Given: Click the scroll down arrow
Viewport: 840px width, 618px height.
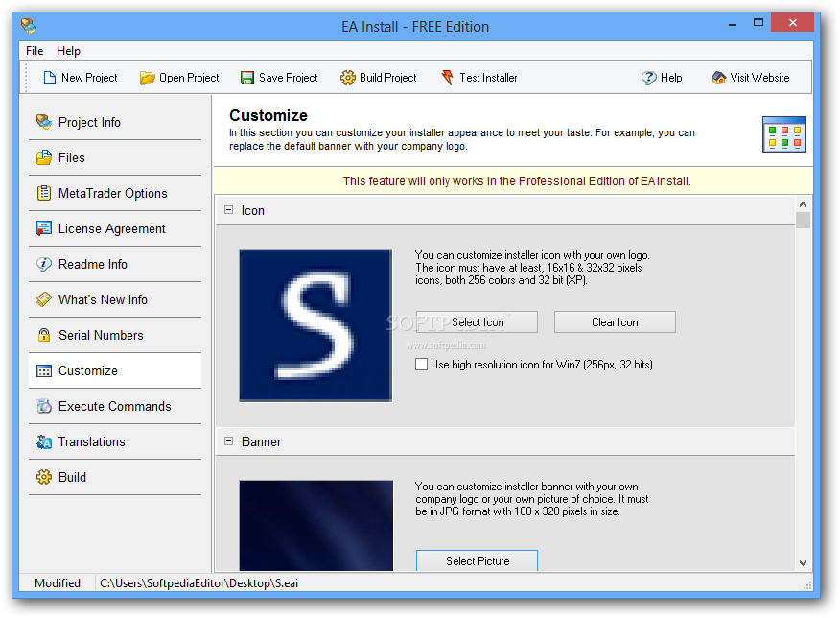Looking at the screenshot, I should 803,562.
